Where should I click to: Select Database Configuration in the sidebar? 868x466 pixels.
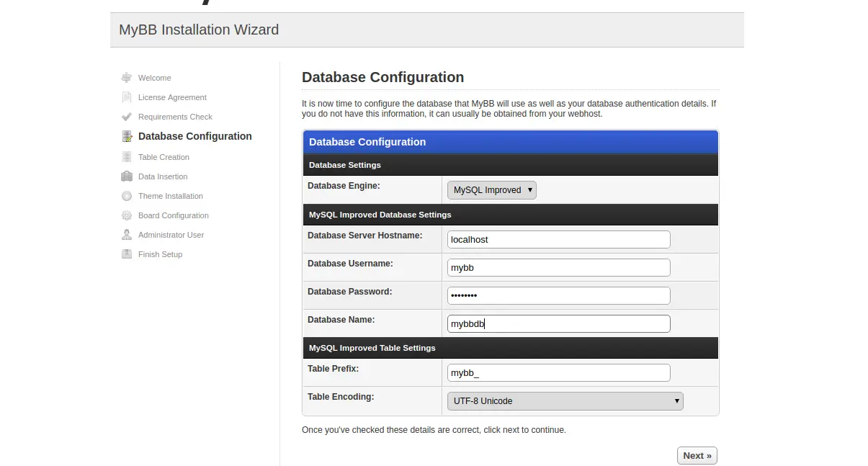point(195,136)
